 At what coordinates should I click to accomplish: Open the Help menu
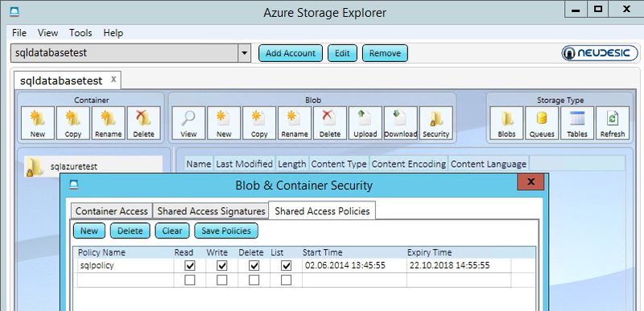[x=113, y=33]
